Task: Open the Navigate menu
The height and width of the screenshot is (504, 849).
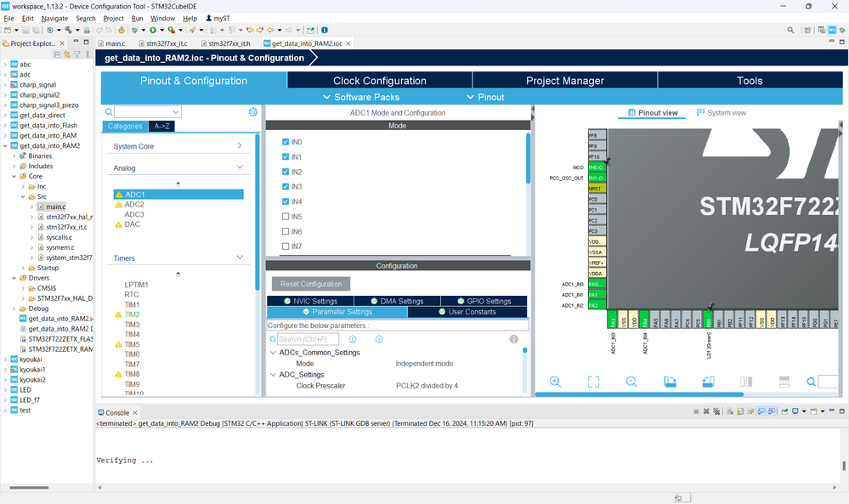Action: pyautogui.click(x=54, y=19)
